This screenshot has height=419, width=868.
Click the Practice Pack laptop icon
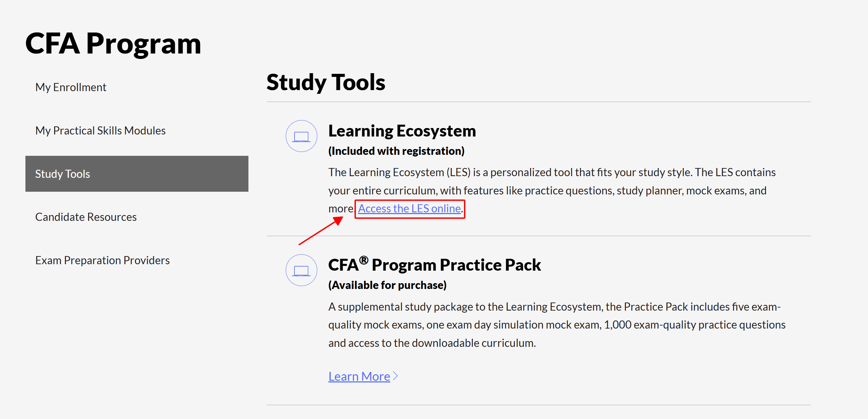click(301, 270)
